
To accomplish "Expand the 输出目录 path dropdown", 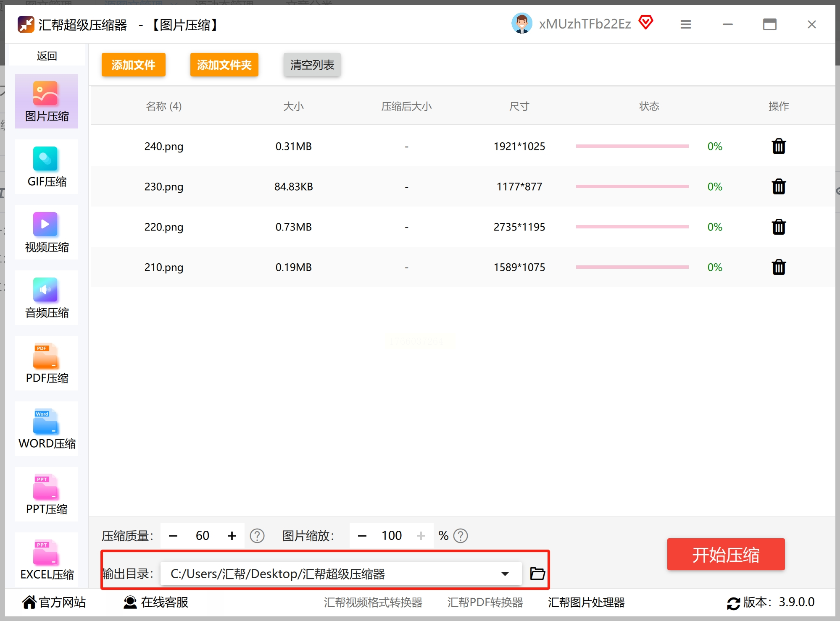I will 505,574.
